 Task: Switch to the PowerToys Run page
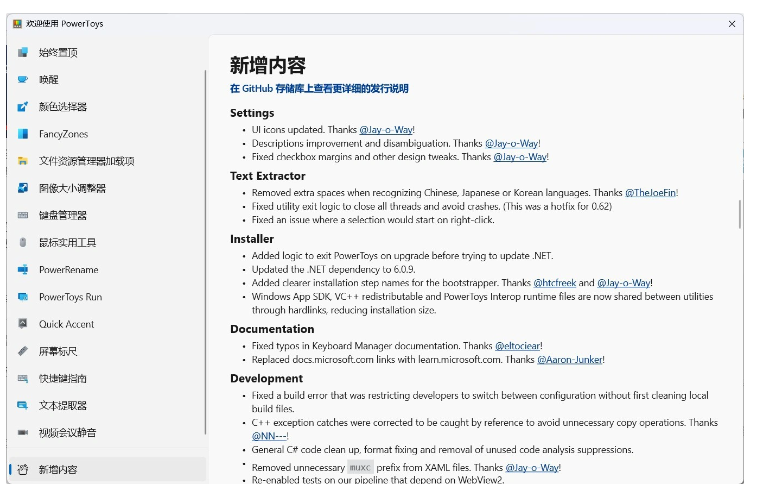70,297
